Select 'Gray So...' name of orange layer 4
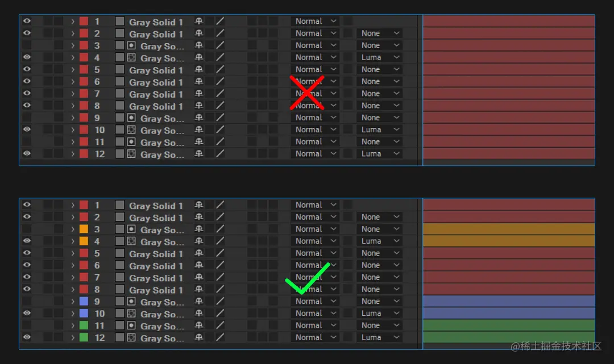Screen dimensions: 614x364 [162, 241]
